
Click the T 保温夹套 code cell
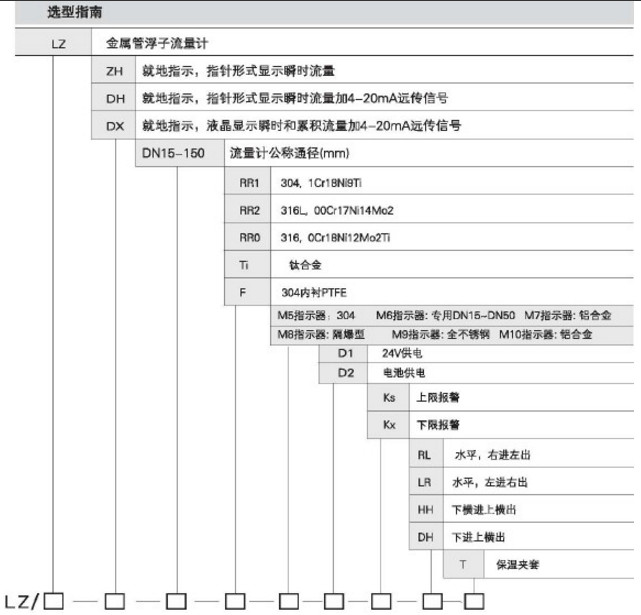pyautogui.click(x=462, y=564)
